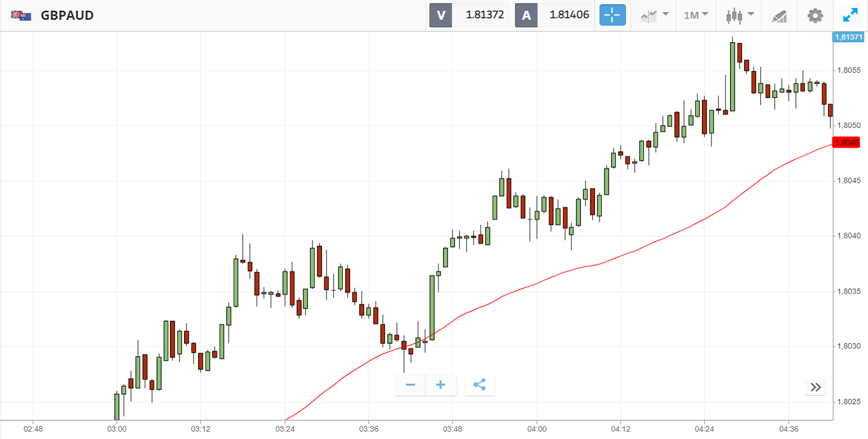The width and height of the screenshot is (868, 439).
Task: Expand chart to fullscreen
Action: [x=850, y=15]
